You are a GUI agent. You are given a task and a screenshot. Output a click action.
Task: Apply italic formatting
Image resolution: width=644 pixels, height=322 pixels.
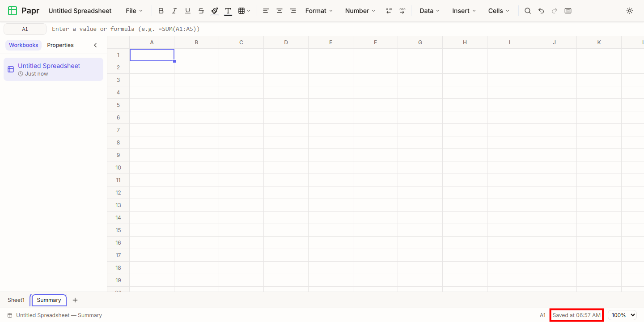tap(174, 11)
